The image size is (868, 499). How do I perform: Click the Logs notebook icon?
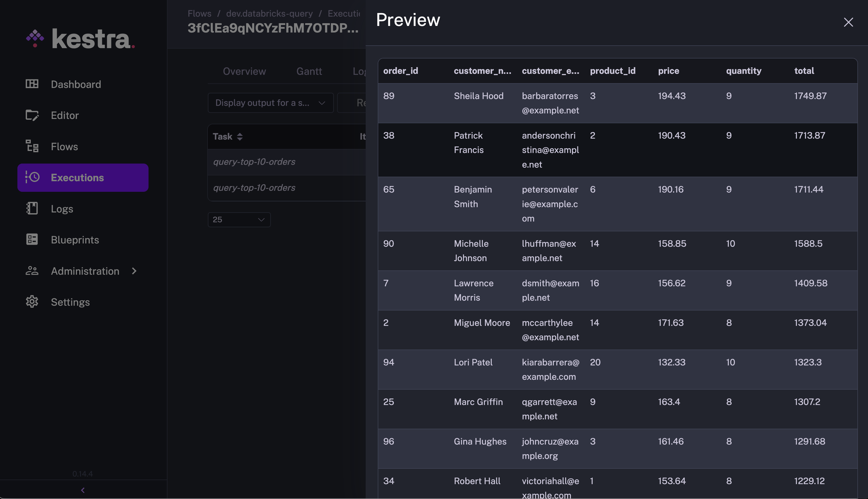point(32,208)
